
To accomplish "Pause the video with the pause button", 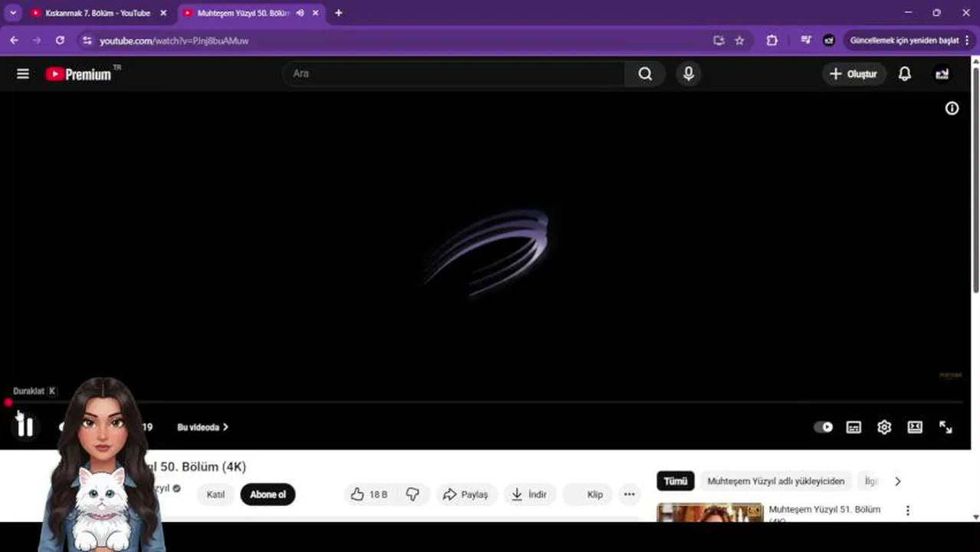I will click(x=25, y=427).
